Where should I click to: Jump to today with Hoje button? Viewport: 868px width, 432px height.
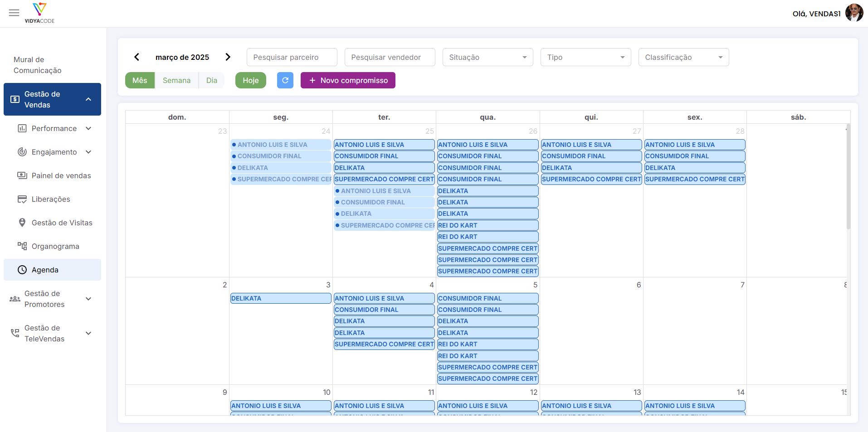tap(251, 80)
